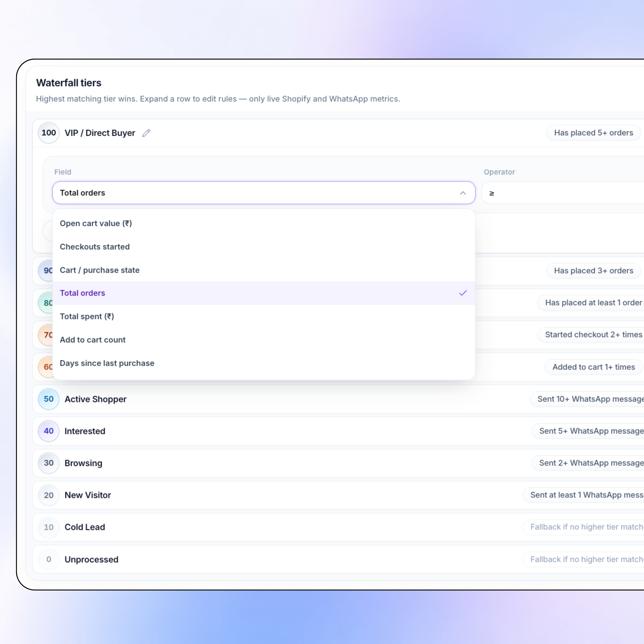Click the Waterfall tiers heading
The height and width of the screenshot is (644, 644).
69,83
